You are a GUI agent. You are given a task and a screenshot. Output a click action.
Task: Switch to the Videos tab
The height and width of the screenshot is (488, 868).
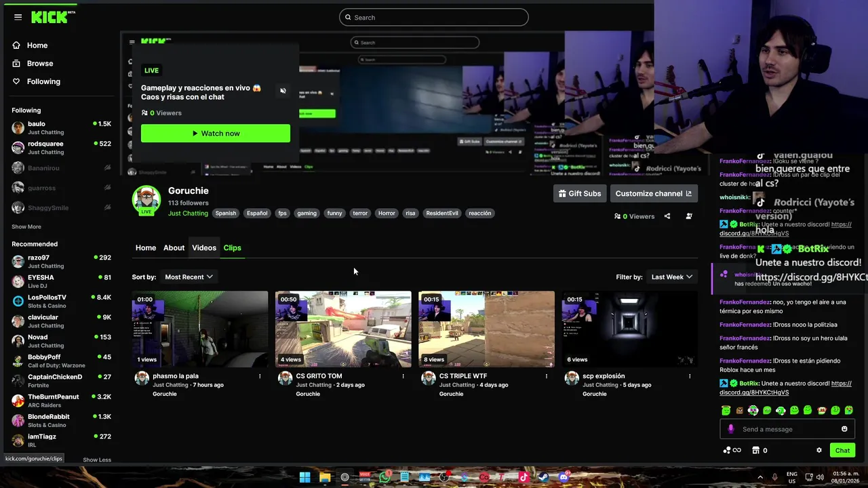pyautogui.click(x=204, y=247)
